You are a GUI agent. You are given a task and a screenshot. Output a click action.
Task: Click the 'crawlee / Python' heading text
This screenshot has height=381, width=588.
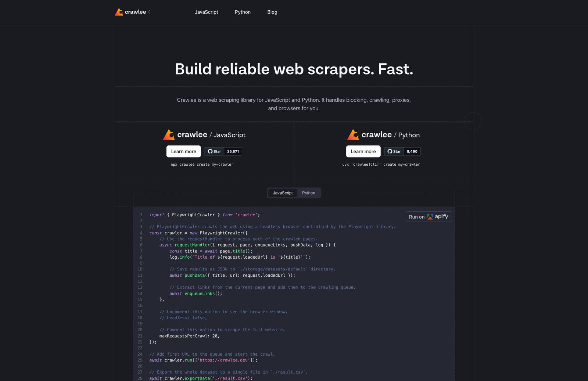[391, 135]
